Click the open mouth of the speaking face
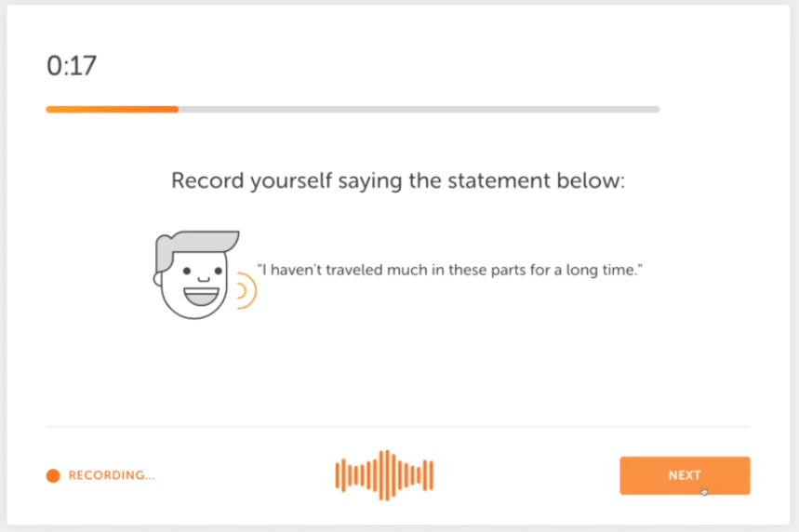The height and width of the screenshot is (532, 799). pos(201,297)
